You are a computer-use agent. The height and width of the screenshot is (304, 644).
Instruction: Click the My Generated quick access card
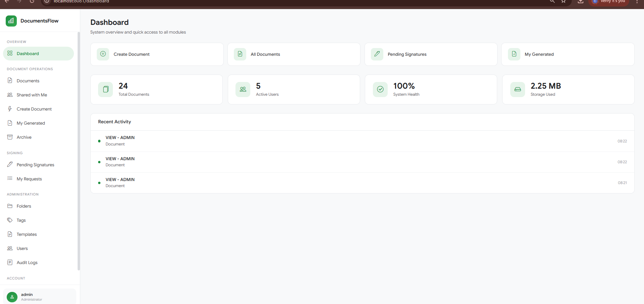click(568, 54)
